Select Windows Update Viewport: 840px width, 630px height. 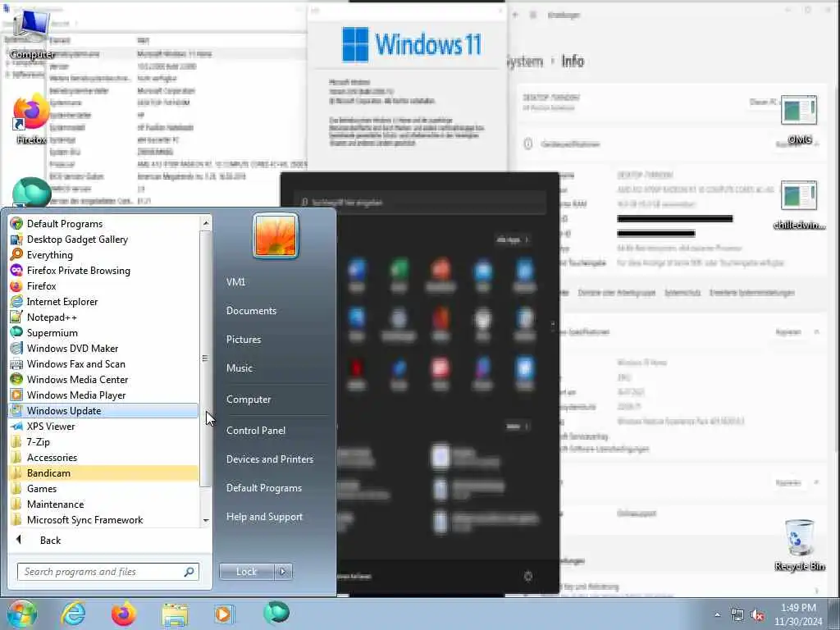coord(103,410)
